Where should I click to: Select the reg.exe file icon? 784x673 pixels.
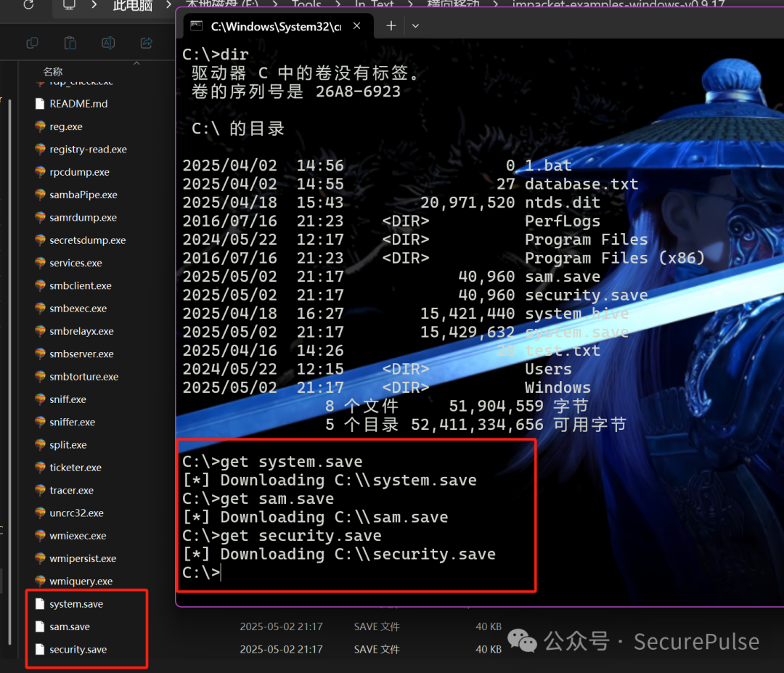[x=40, y=126]
